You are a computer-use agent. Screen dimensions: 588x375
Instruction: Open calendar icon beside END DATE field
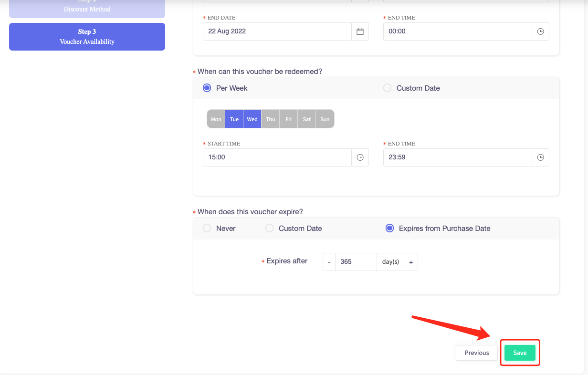(x=360, y=31)
